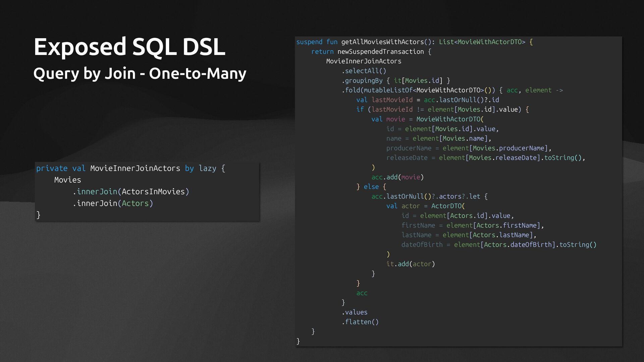Click the 'lazy' keyword in left snippet

click(x=207, y=168)
